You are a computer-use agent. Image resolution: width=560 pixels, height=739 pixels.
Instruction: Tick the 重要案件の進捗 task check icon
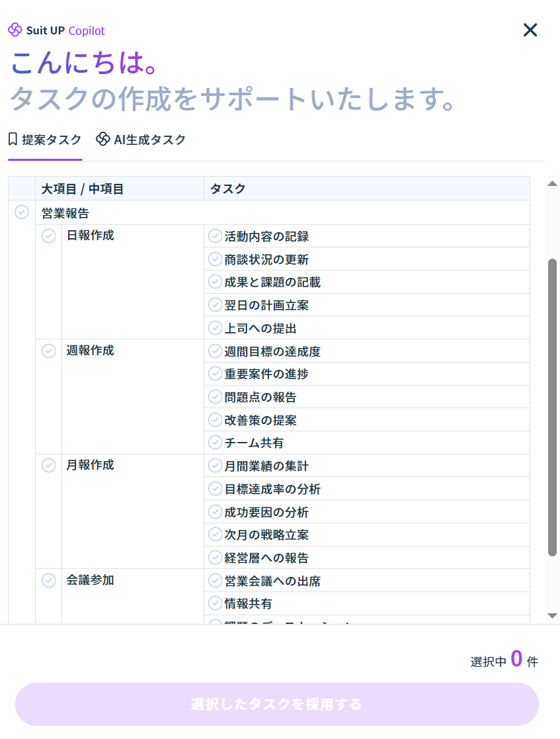[215, 374]
